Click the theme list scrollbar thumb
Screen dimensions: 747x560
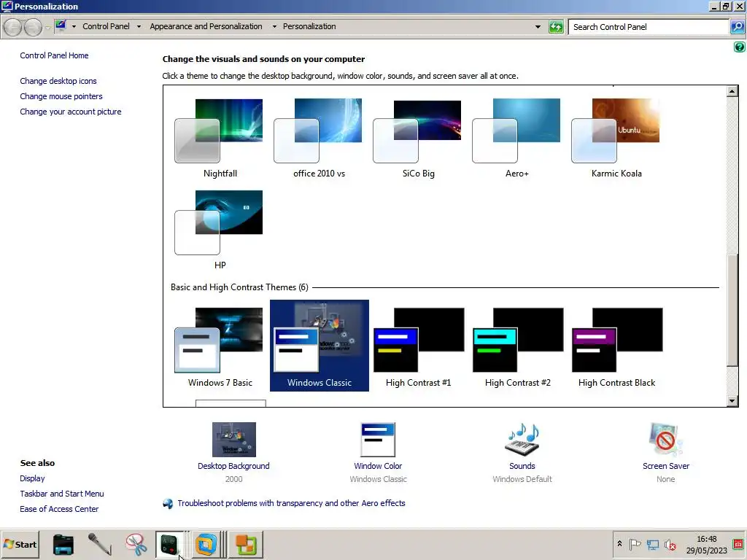click(x=732, y=309)
